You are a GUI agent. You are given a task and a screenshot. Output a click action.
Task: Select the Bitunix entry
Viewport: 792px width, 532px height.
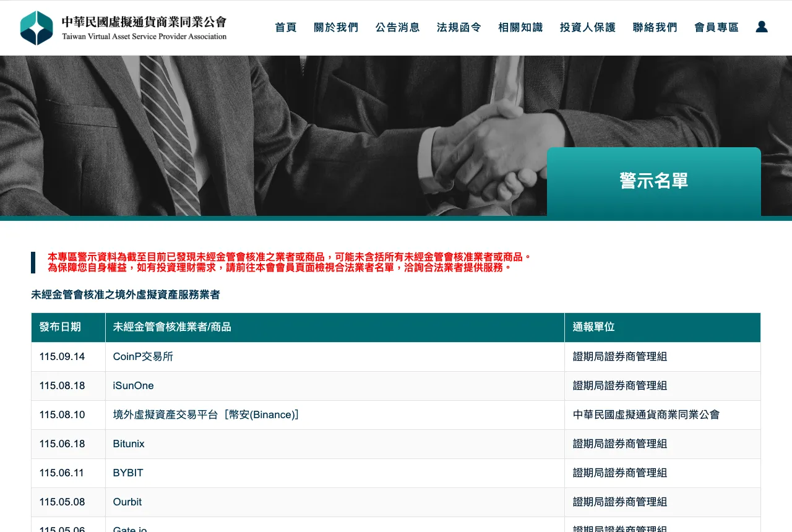129,444
